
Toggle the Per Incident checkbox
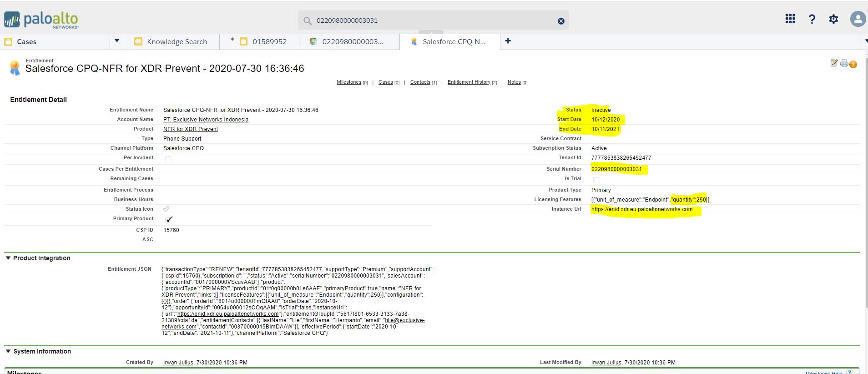click(x=168, y=159)
